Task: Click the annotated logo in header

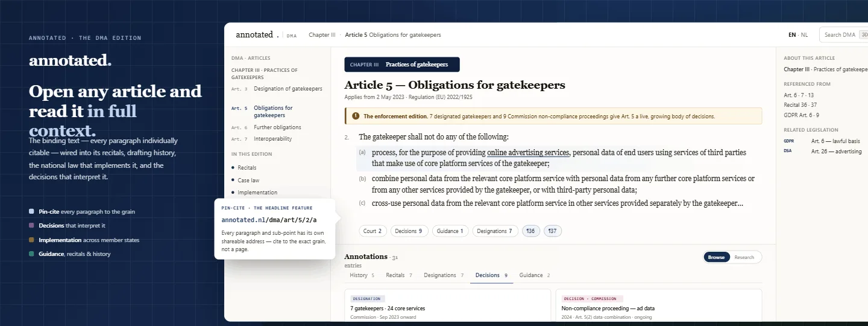Action: click(x=257, y=34)
